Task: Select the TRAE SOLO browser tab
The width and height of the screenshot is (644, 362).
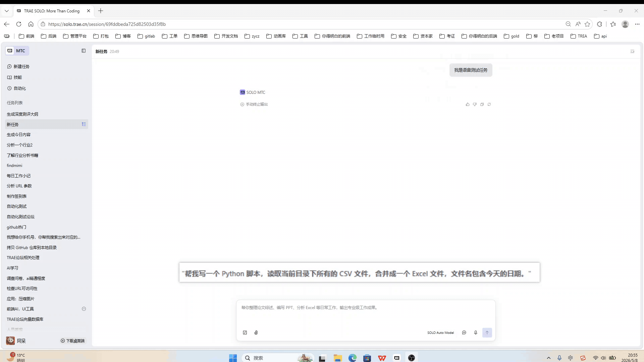Action: pos(54,11)
